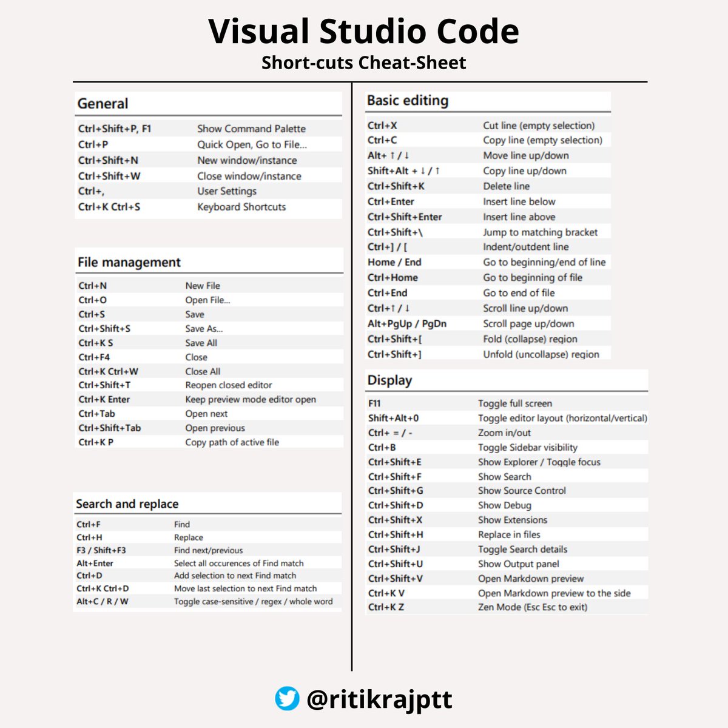Image resolution: width=728 pixels, height=728 pixels.
Task: Click the Open File... description
Action: tap(207, 300)
